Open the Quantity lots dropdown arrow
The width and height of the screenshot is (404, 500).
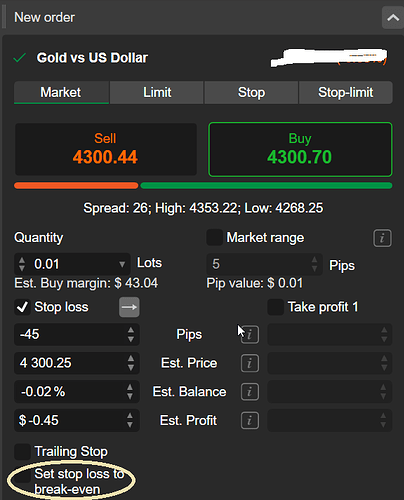[122, 264]
